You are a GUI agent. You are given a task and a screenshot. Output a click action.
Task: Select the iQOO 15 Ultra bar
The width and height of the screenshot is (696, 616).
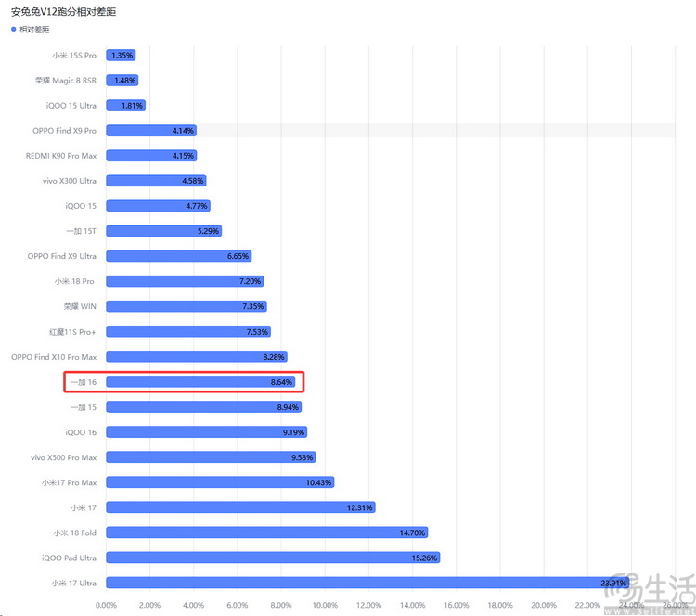pyautogui.click(x=126, y=106)
